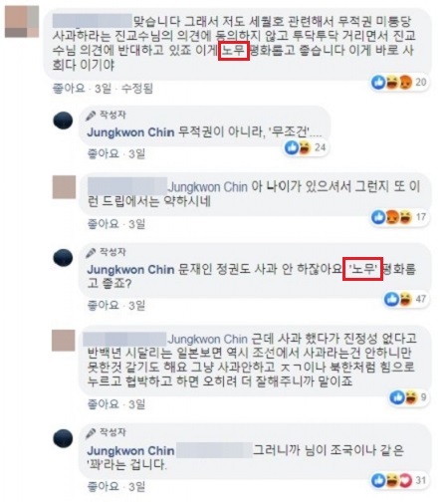448x502 pixels.
Task: Click tagged Jungkwon Chin mention in '나이가' reply
Action: (x=208, y=187)
